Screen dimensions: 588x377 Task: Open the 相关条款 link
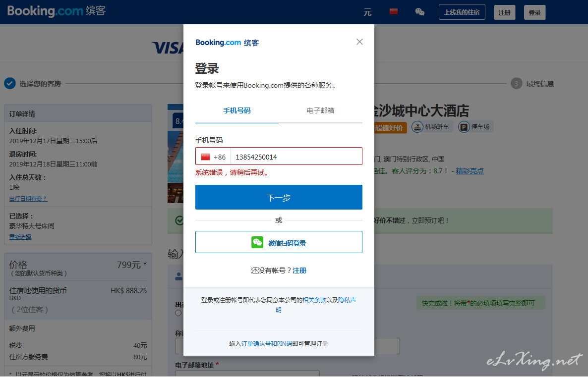tap(314, 300)
